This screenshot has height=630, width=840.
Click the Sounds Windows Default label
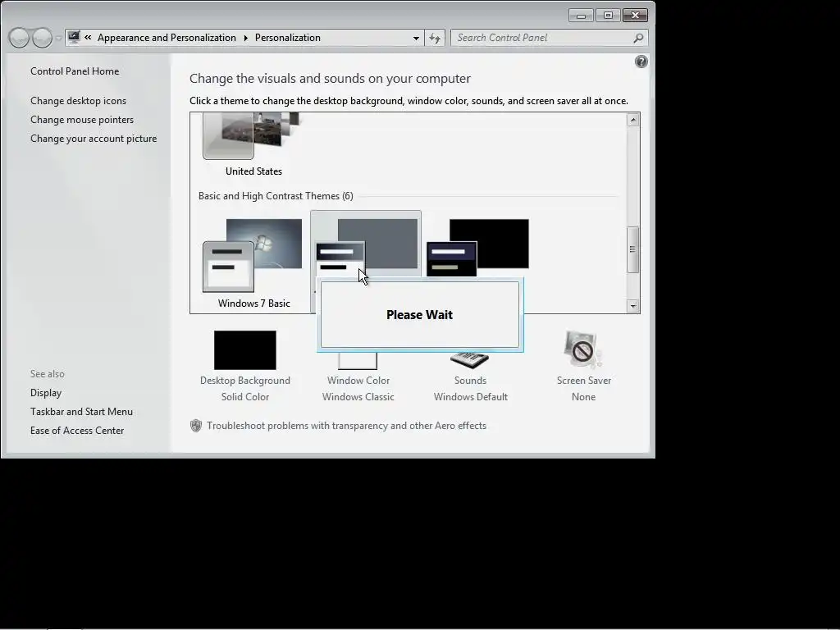point(470,388)
